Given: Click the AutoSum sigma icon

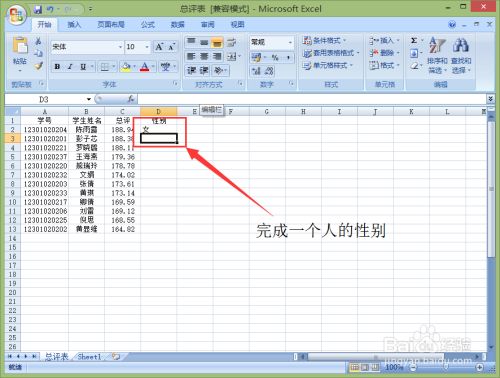Looking at the screenshot, I should tap(414, 41).
